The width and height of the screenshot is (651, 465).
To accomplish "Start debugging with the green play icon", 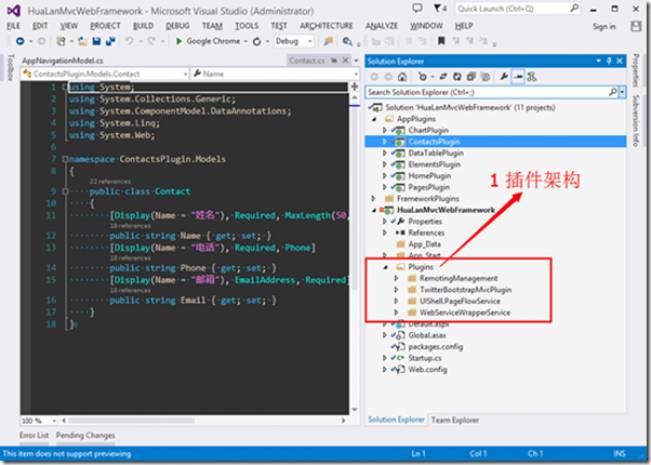I will (x=179, y=41).
